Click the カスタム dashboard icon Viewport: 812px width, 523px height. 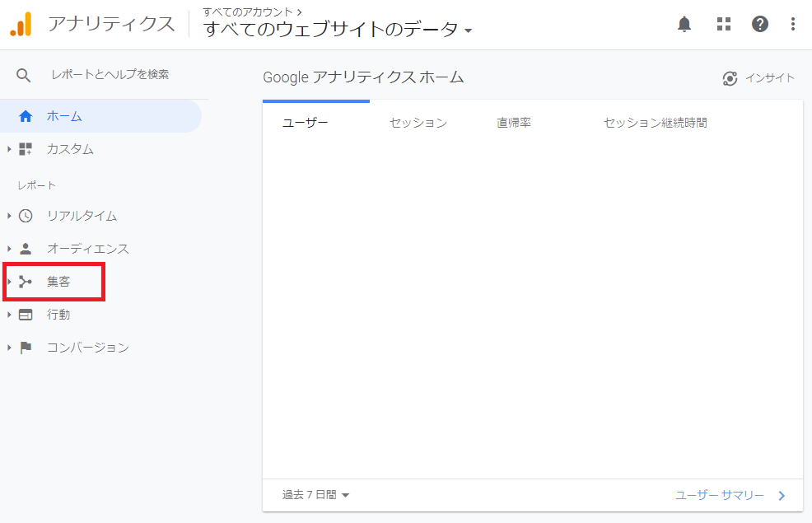(x=26, y=149)
